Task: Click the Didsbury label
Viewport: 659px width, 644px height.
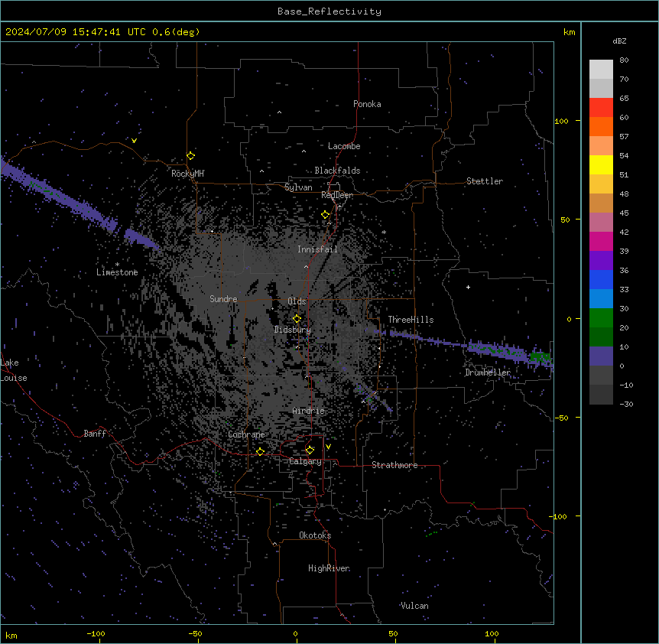Action: [293, 330]
